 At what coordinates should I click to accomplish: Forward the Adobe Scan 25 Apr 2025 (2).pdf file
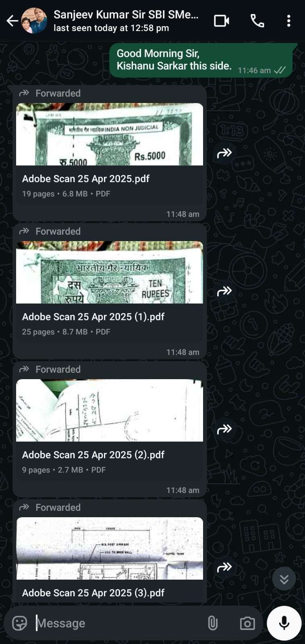coord(224,429)
